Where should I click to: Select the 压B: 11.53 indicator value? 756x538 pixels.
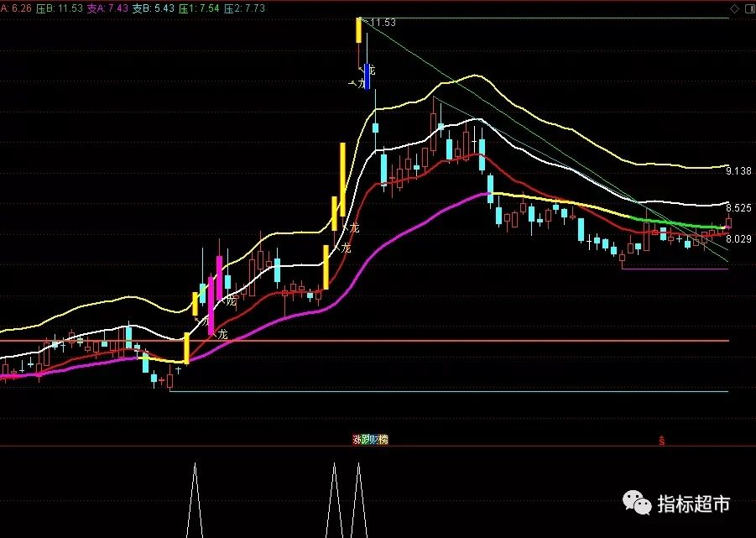click(59, 8)
